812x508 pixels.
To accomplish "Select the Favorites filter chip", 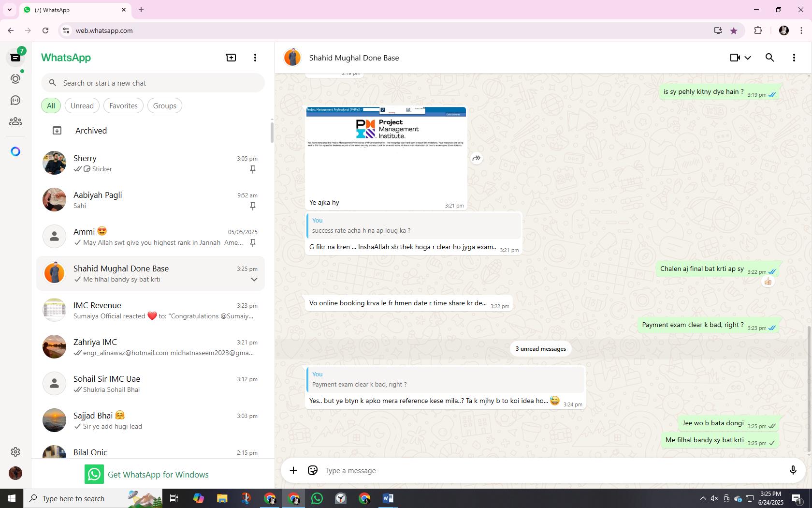I will [123, 106].
